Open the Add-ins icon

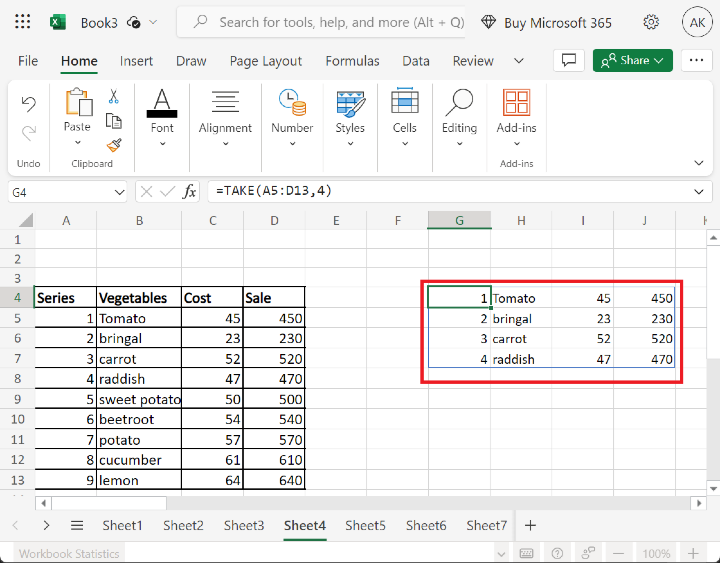517,102
